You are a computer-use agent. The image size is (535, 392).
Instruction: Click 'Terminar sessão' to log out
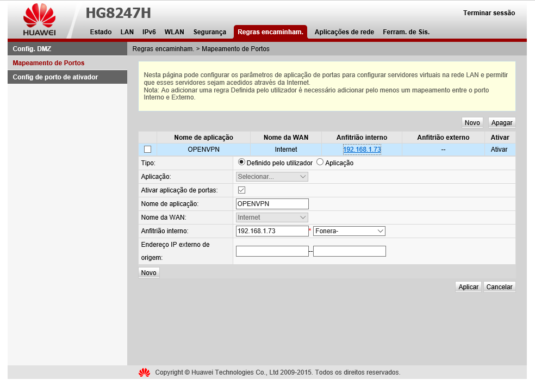point(489,13)
